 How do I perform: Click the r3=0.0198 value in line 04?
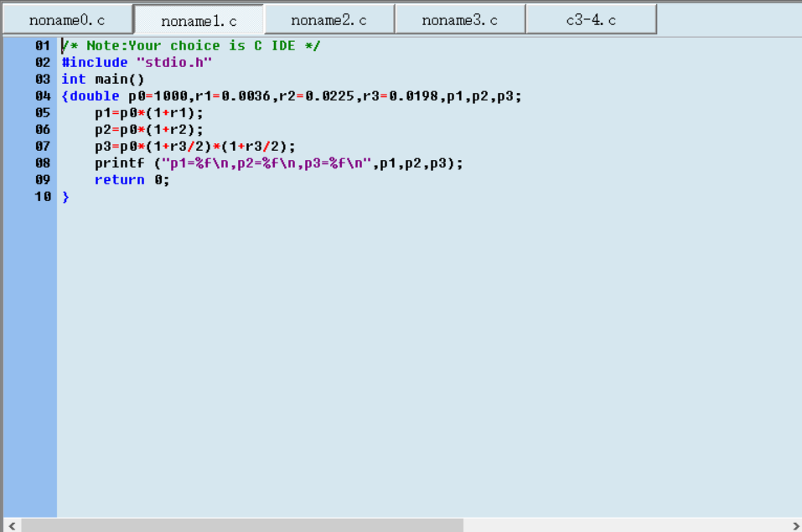tap(401, 96)
